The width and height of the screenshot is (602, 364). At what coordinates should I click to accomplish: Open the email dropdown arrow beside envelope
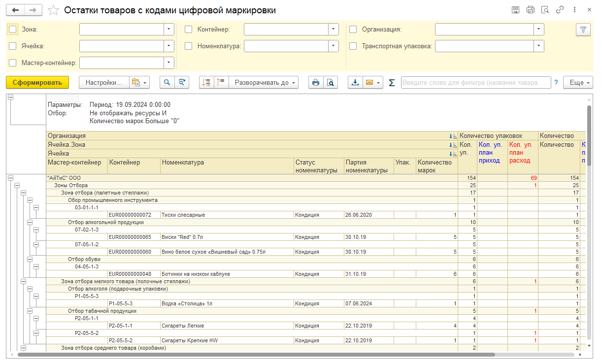pyautogui.click(x=379, y=83)
